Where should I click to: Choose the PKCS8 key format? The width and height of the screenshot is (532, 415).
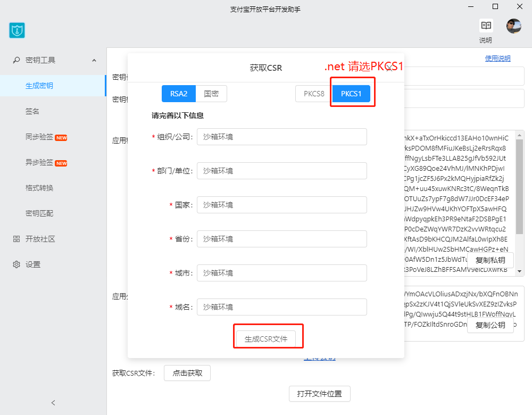click(314, 94)
